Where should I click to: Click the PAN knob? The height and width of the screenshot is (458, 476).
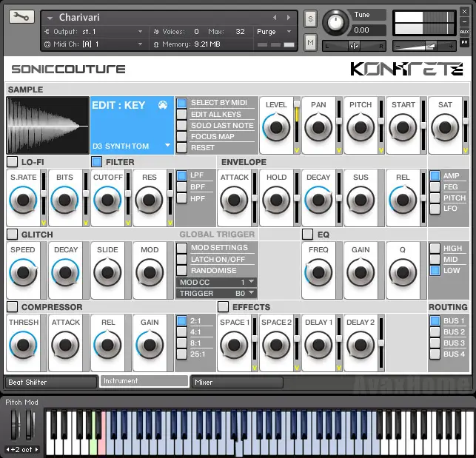pos(318,127)
